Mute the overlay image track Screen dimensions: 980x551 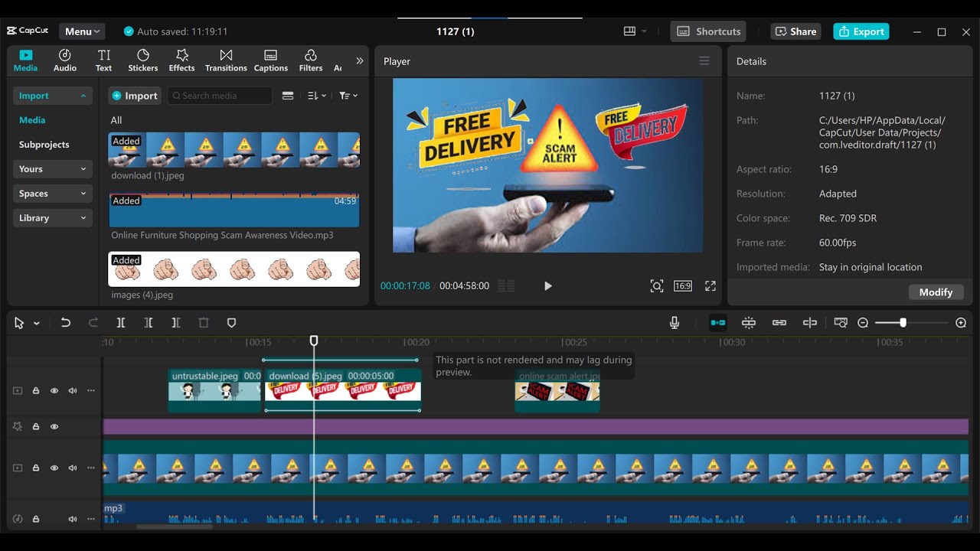click(x=73, y=391)
